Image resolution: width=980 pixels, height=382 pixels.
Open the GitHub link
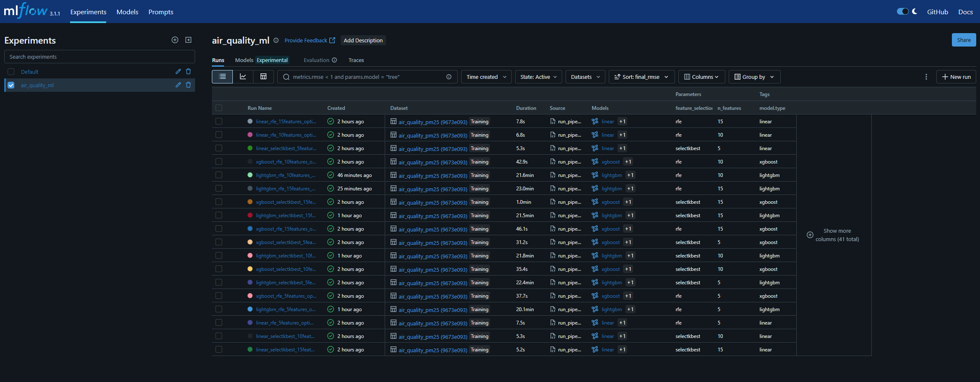coord(938,12)
